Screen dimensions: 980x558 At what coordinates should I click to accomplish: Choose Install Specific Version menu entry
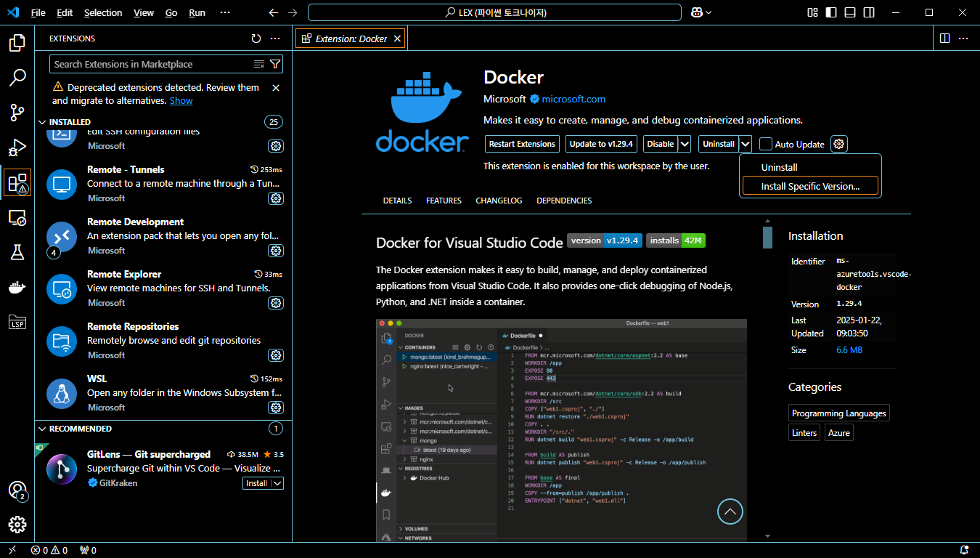coord(810,186)
